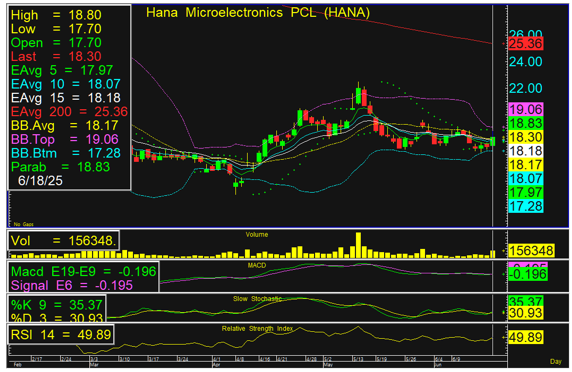Select the yellow 18.30 last price label
Image resolution: width=572 pixels, height=372 pixels.
[526, 137]
